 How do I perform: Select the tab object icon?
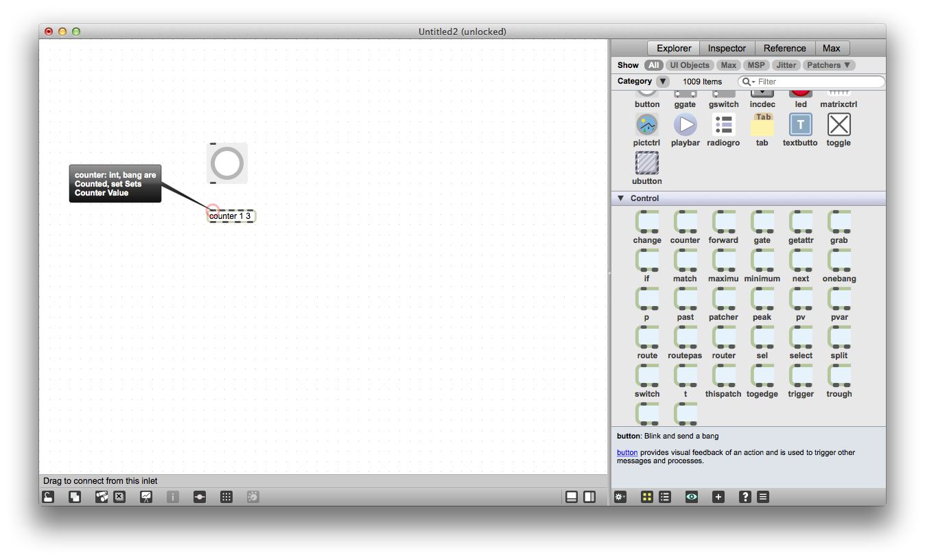762,125
